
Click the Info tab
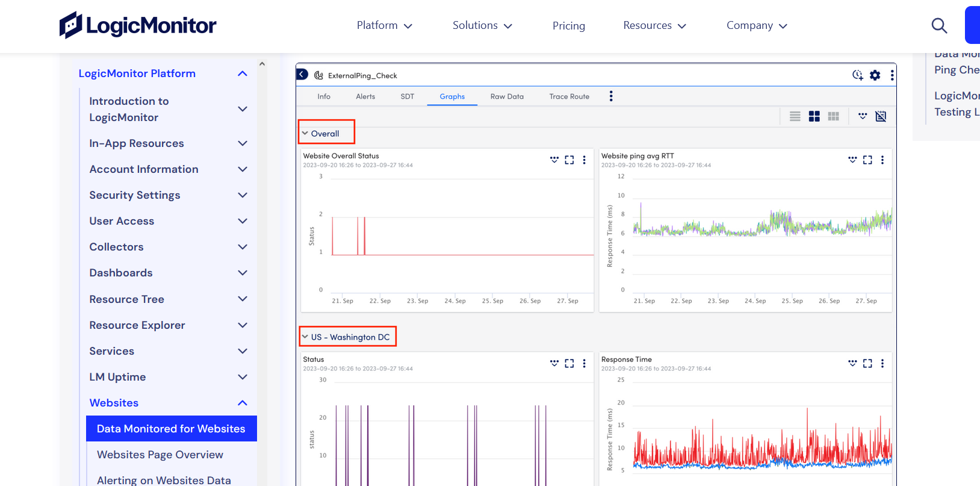click(324, 96)
